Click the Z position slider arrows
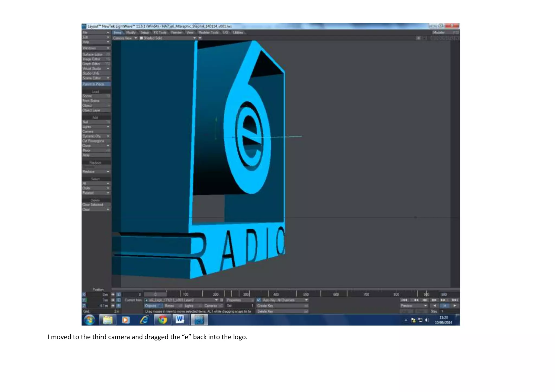The height and width of the screenshot is (392, 555). [113, 306]
